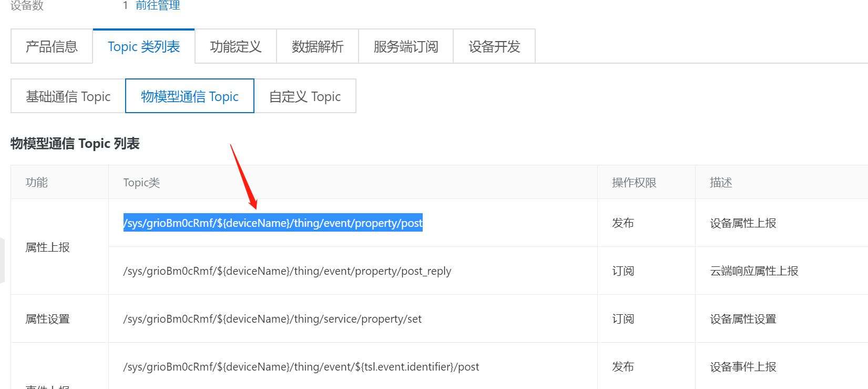Select the 基础通信 Topic sub-tab
The height and width of the screenshot is (389, 868).
(x=68, y=96)
